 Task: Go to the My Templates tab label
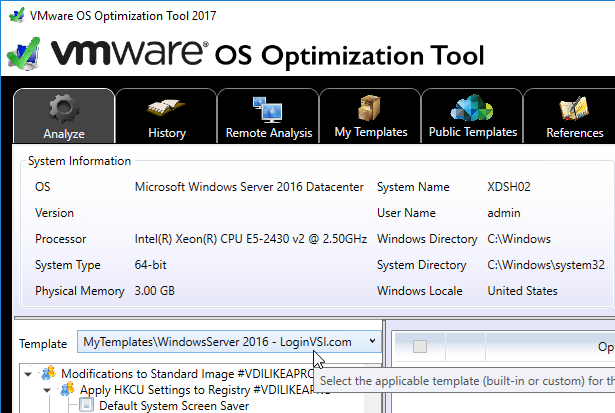(x=371, y=132)
